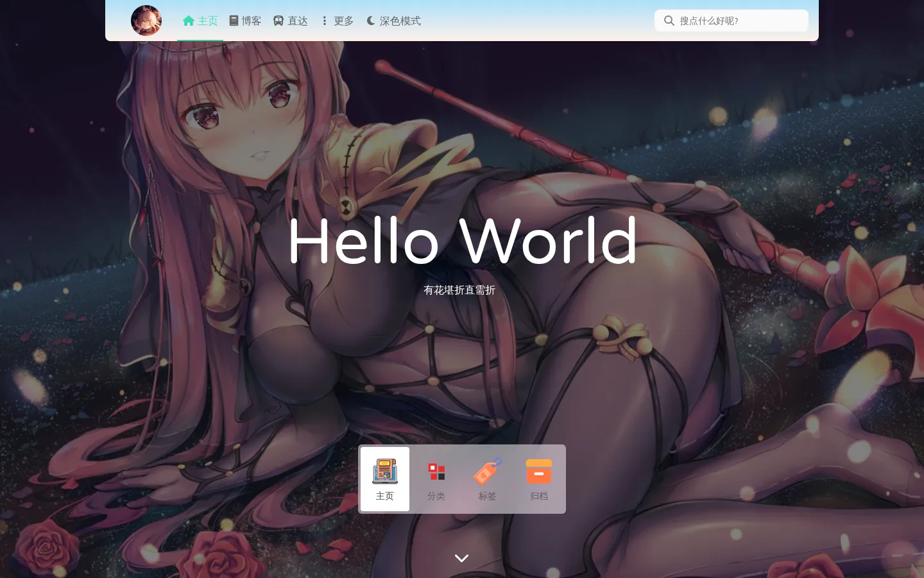
Task: Open the 直达 nav menu
Action: tap(290, 21)
